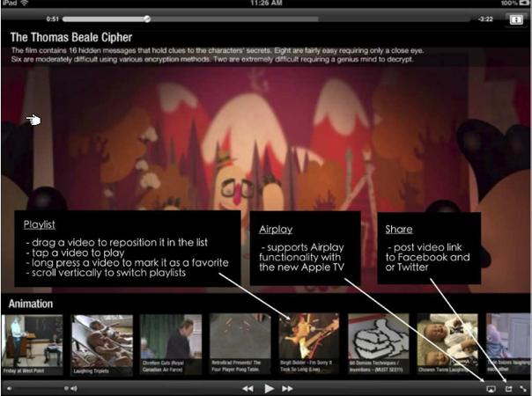Viewport: 532px width, 396px height.
Task: Tap the 0:51 elapsed time label
Action: pos(53,19)
